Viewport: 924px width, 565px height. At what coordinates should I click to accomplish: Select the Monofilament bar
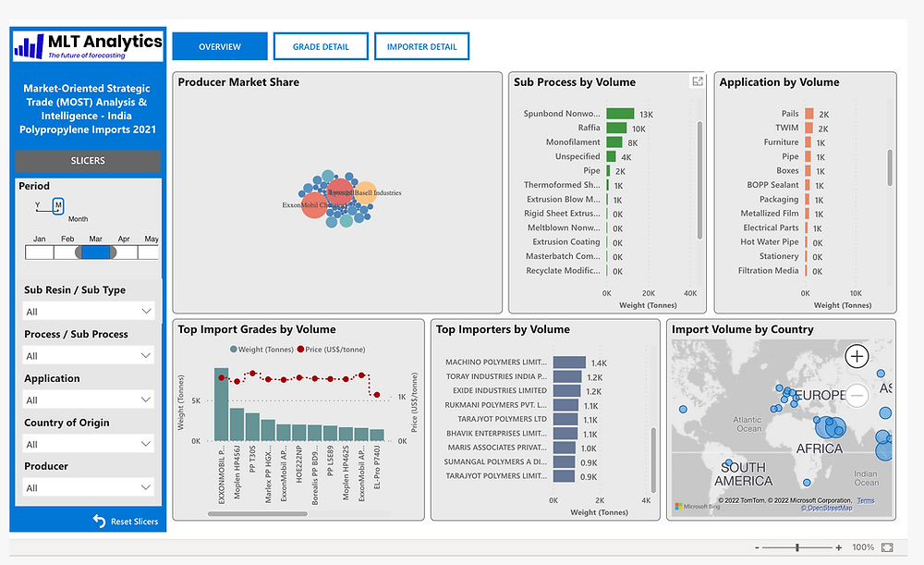(614, 142)
